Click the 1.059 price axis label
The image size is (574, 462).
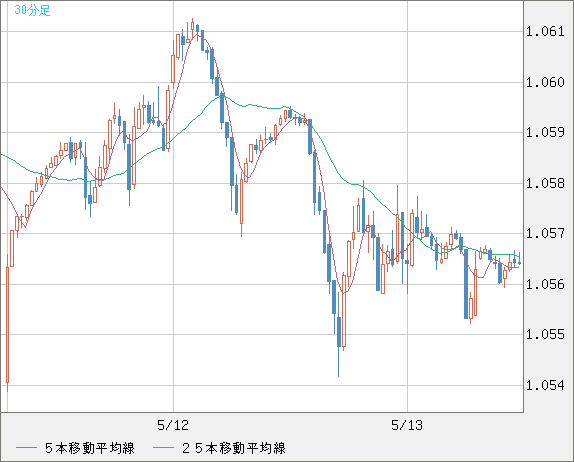click(x=545, y=132)
